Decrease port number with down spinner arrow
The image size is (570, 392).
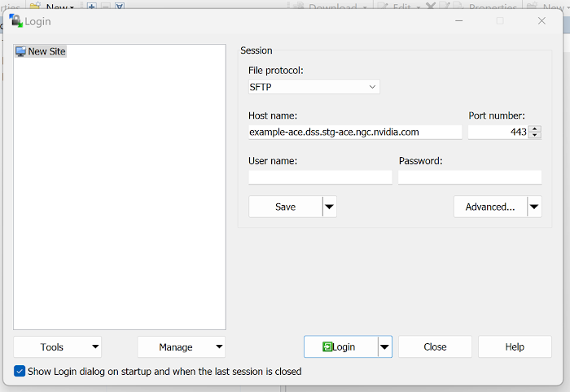[x=535, y=135]
